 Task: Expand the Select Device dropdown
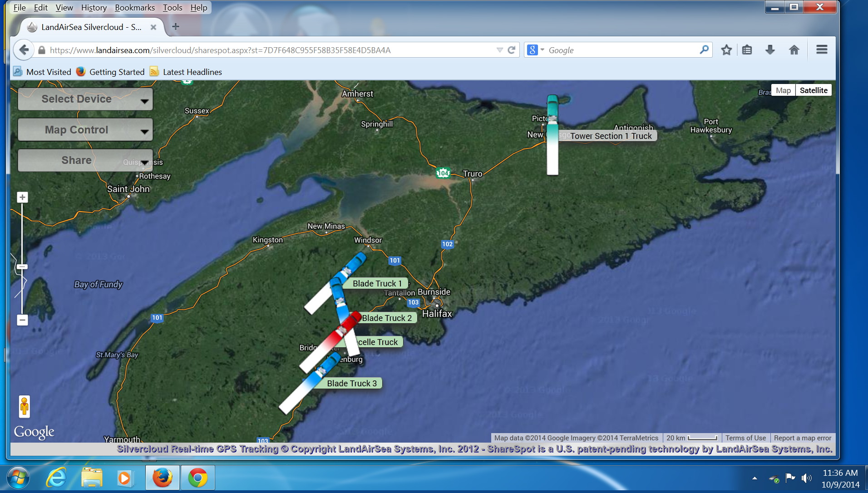pos(85,99)
